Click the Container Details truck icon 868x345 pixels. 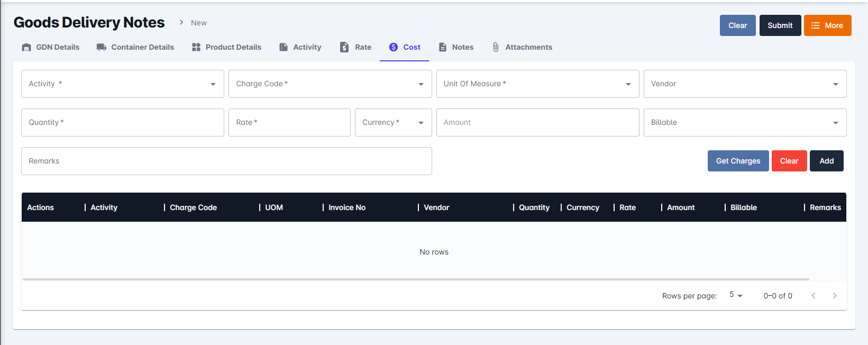click(x=102, y=47)
